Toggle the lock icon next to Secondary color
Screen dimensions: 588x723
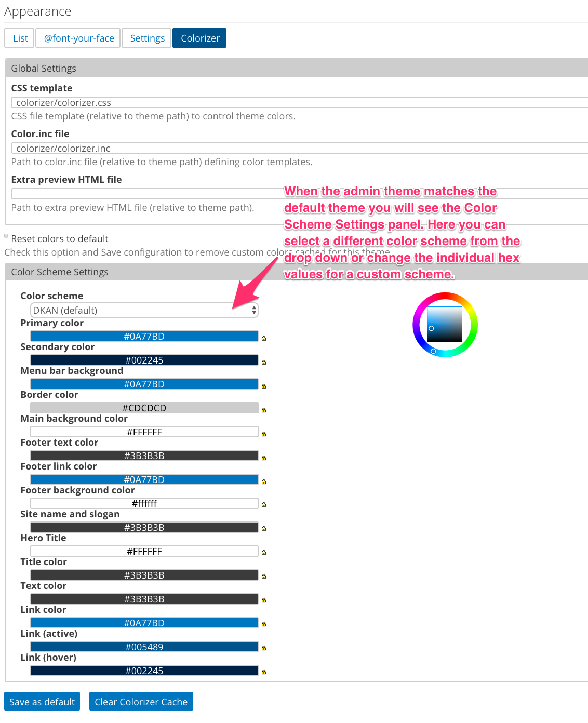[264, 363]
